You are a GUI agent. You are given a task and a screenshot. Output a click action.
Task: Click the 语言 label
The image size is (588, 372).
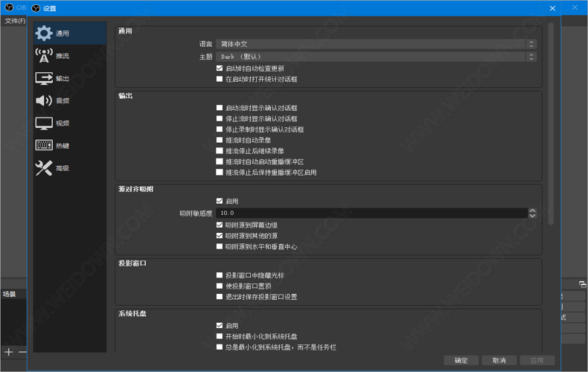coord(205,44)
